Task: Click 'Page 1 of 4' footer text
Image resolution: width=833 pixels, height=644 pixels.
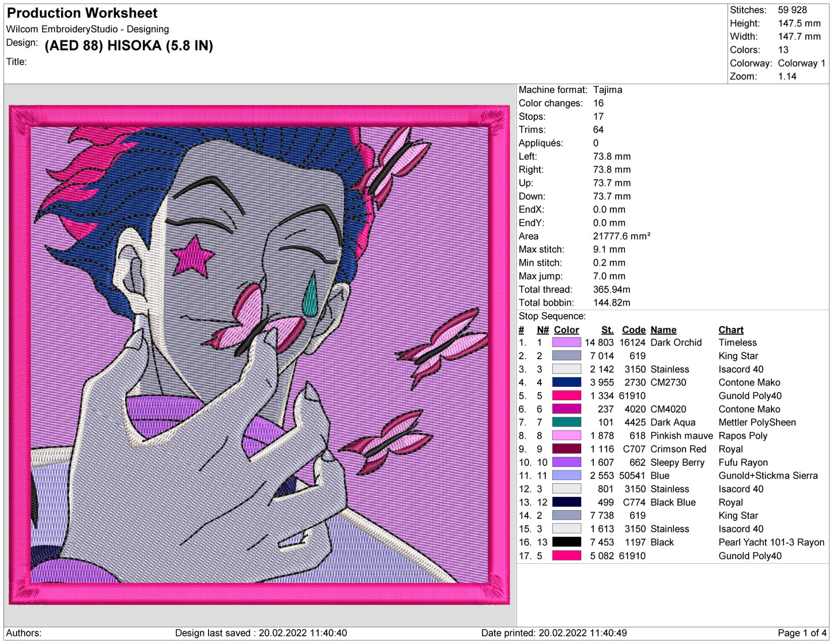Action: 802,633
